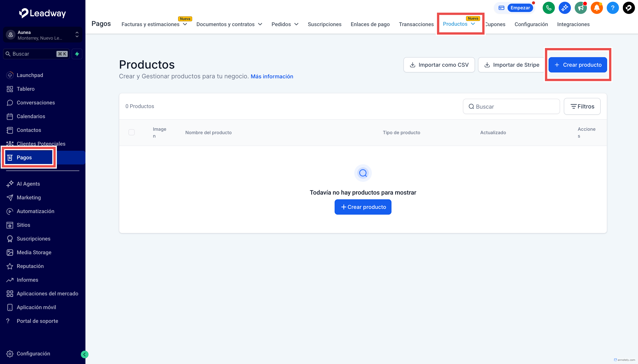Open the notifications bell icon
This screenshot has width=638, height=364.
pos(596,8)
